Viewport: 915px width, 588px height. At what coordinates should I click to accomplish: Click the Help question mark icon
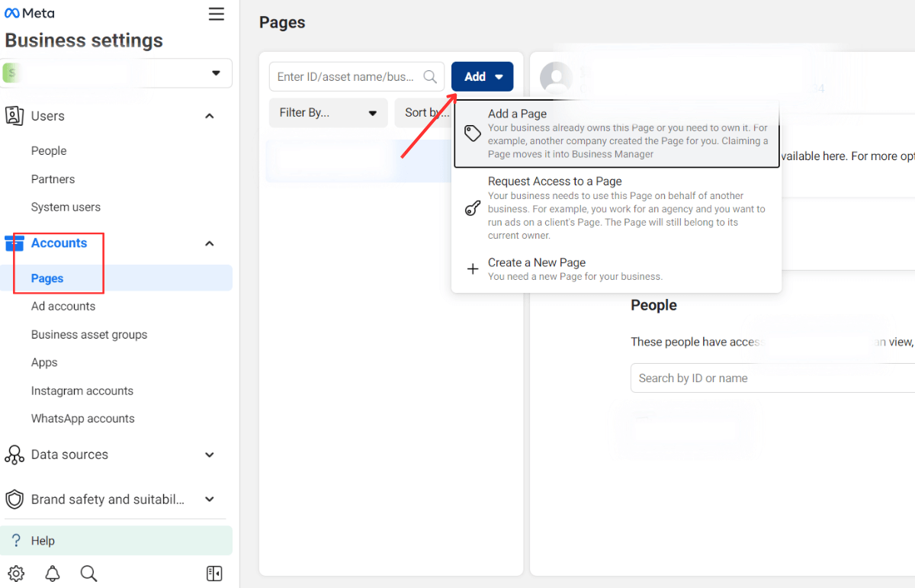click(x=17, y=540)
